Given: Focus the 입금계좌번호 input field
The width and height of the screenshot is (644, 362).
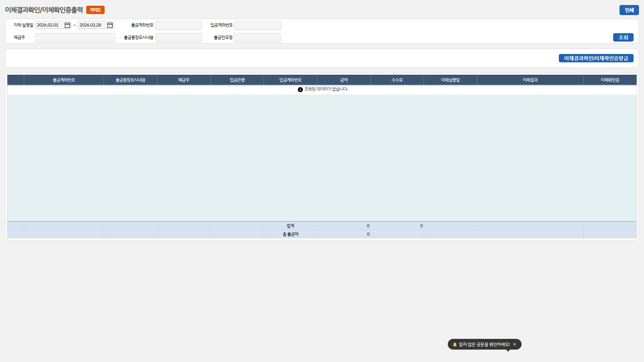Looking at the screenshot, I should pos(258,25).
